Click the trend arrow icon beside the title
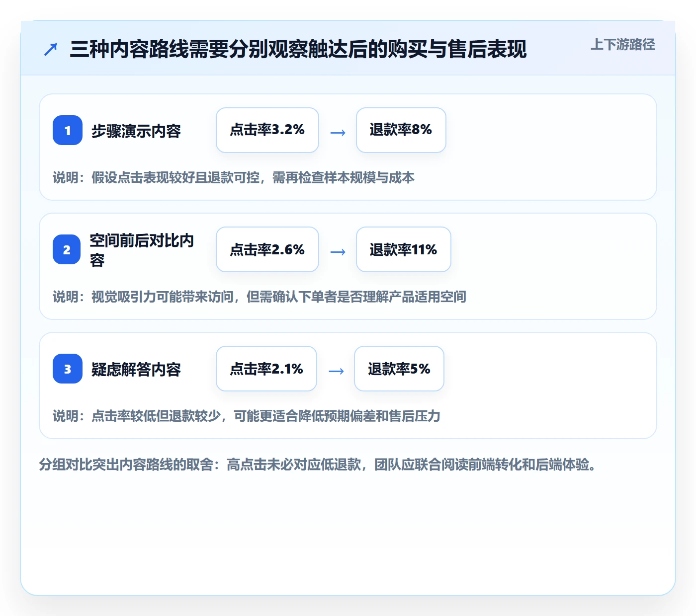696x616 pixels. pyautogui.click(x=51, y=49)
